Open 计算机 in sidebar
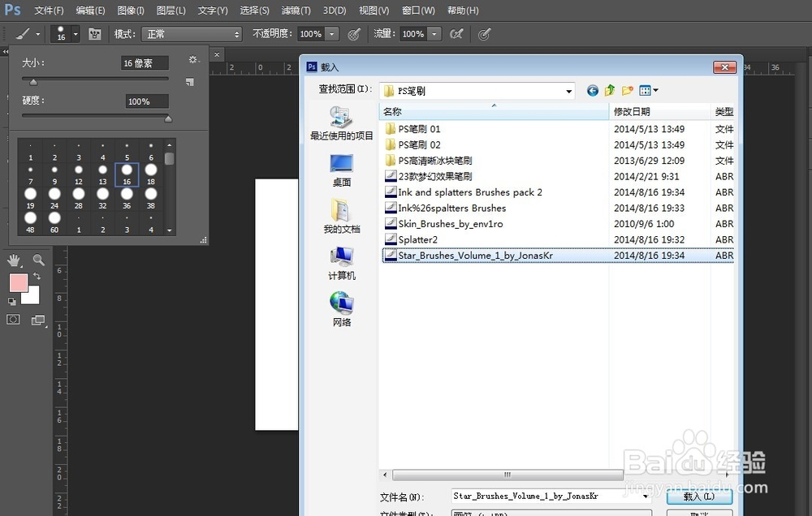 click(x=341, y=263)
